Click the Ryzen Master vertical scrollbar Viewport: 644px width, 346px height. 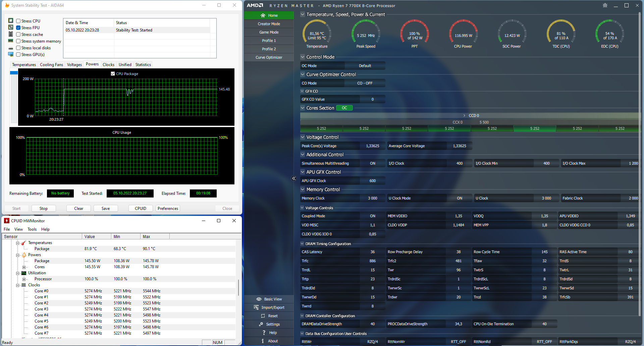tap(640, 164)
